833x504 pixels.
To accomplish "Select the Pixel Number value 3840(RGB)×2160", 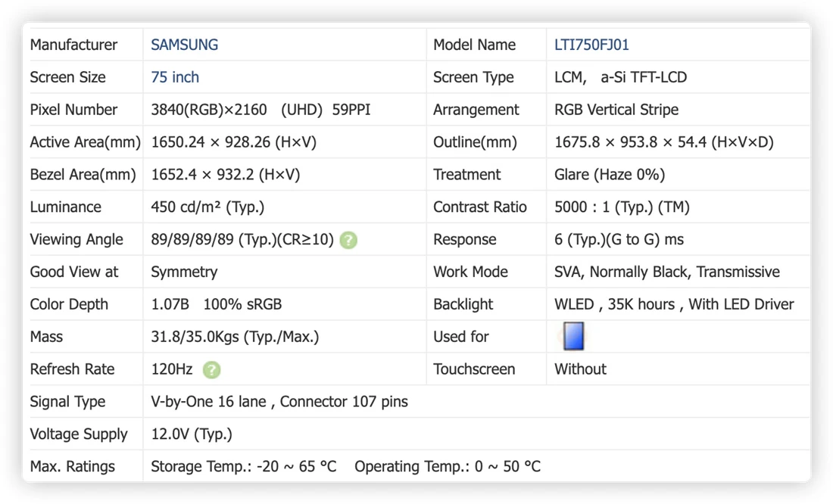I will tap(209, 110).
